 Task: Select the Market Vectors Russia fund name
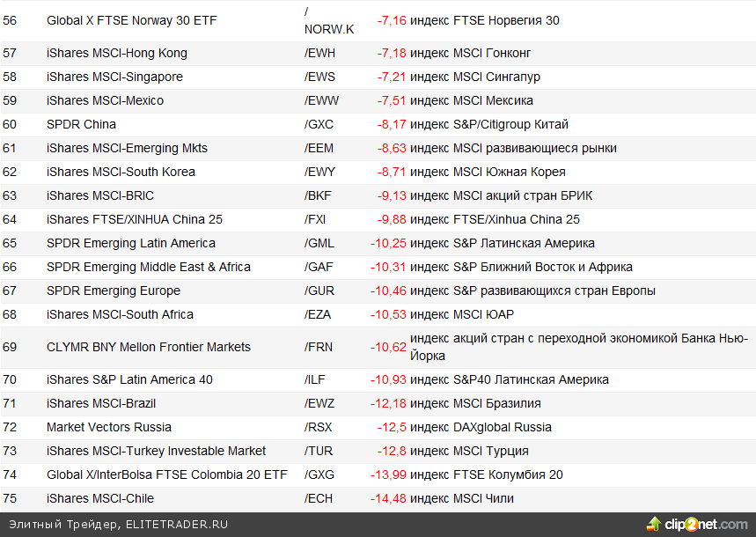click(108, 427)
